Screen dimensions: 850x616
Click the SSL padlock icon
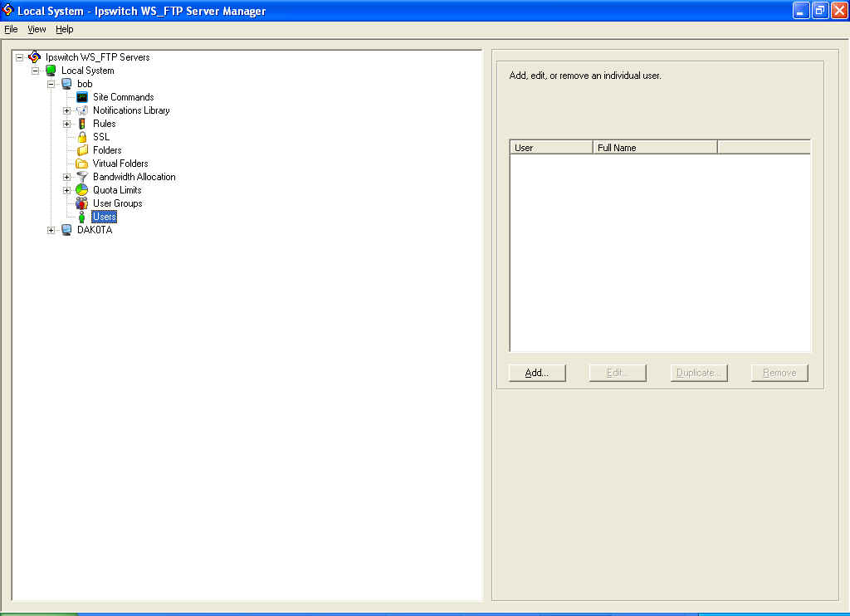(x=82, y=137)
